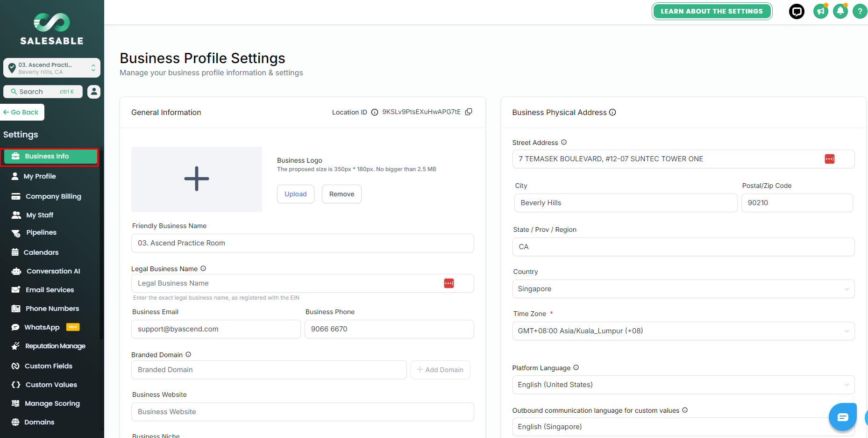Upload a business logo

296,194
